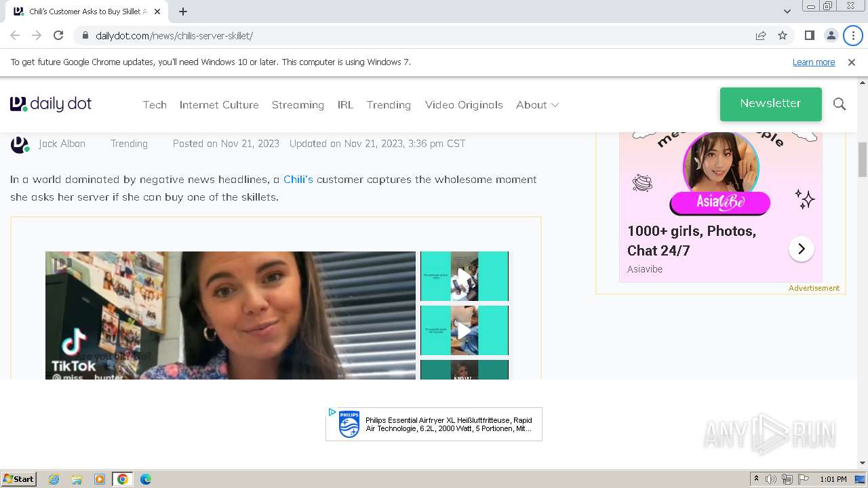Open the site search magnifier
Viewport: 868px width, 488px height.
tap(840, 104)
